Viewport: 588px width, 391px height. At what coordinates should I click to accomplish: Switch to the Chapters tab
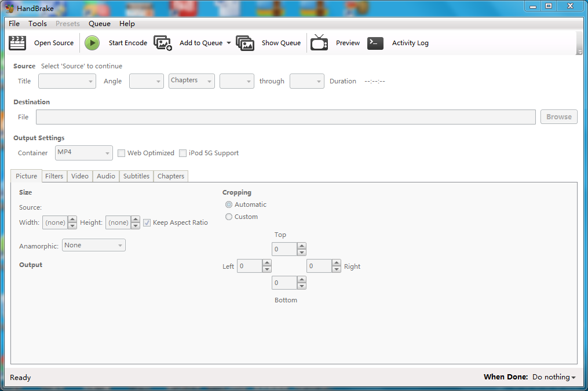tap(171, 176)
